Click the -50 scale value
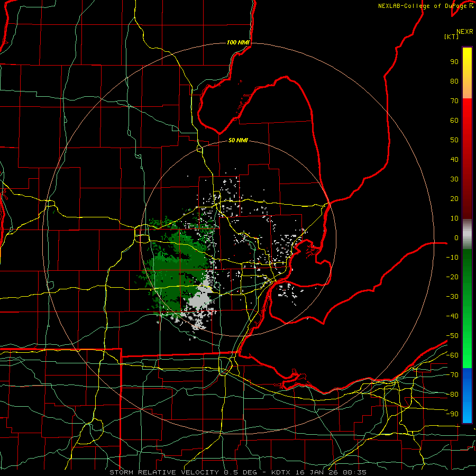 [452, 336]
